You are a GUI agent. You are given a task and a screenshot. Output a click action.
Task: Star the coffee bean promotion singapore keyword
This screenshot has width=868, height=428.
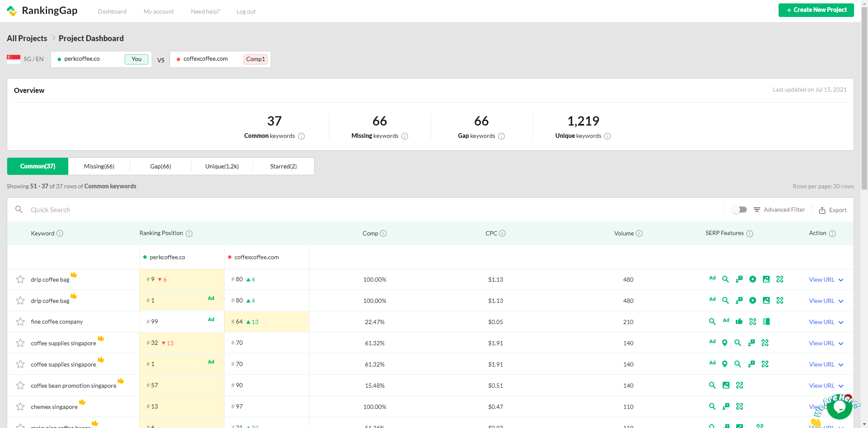(20, 385)
